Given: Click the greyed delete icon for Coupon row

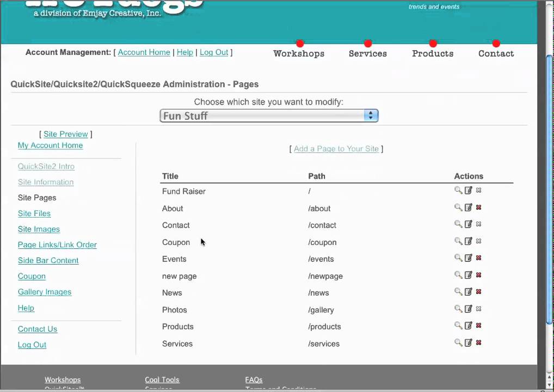Looking at the screenshot, I should point(479,241).
